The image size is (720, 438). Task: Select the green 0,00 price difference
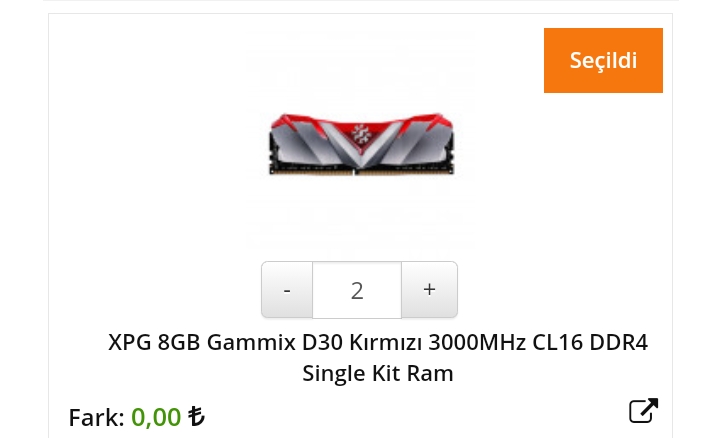[156, 417]
